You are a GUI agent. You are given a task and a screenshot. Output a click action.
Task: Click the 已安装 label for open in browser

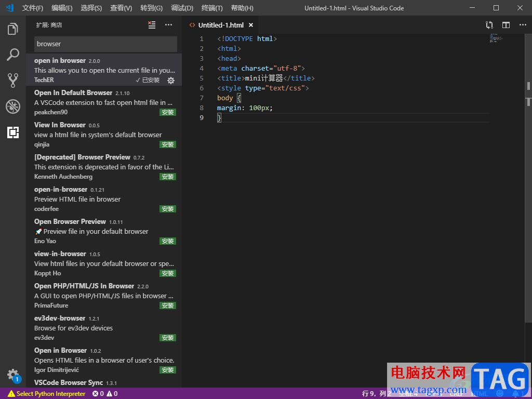click(x=148, y=80)
